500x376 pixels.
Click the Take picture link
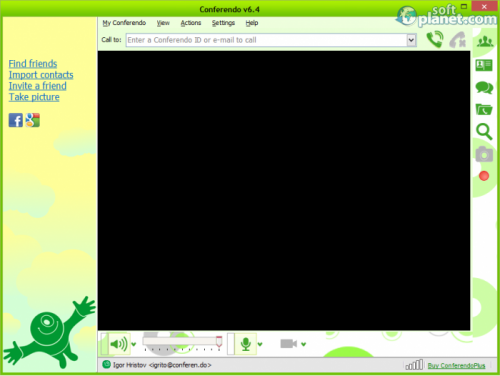point(34,97)
